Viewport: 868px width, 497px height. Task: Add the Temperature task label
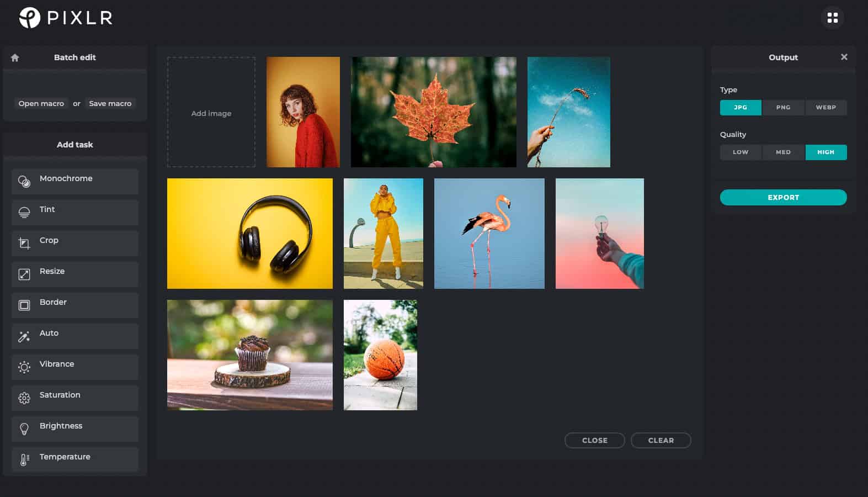tap(65, 457)
